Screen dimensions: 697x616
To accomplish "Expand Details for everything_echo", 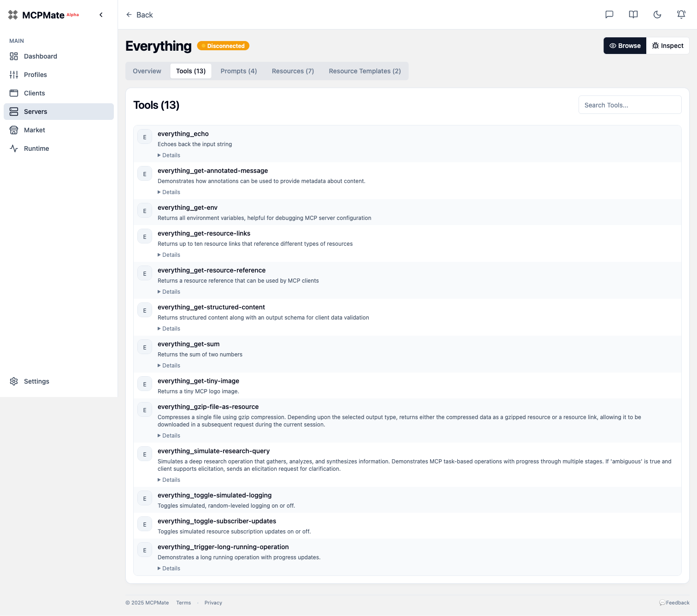I will pyautogui.click(x=169, y=155).
